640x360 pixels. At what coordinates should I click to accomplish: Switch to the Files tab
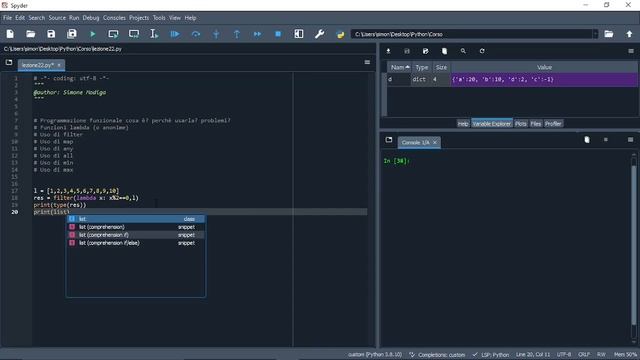(536, 124)
